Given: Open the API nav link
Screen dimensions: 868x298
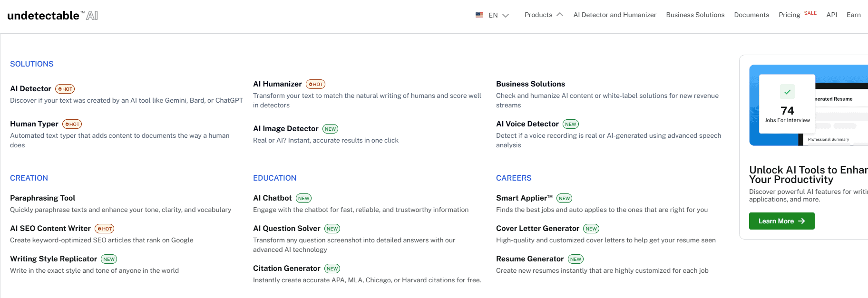Looking at the screenshot, I should coord(831,15).
